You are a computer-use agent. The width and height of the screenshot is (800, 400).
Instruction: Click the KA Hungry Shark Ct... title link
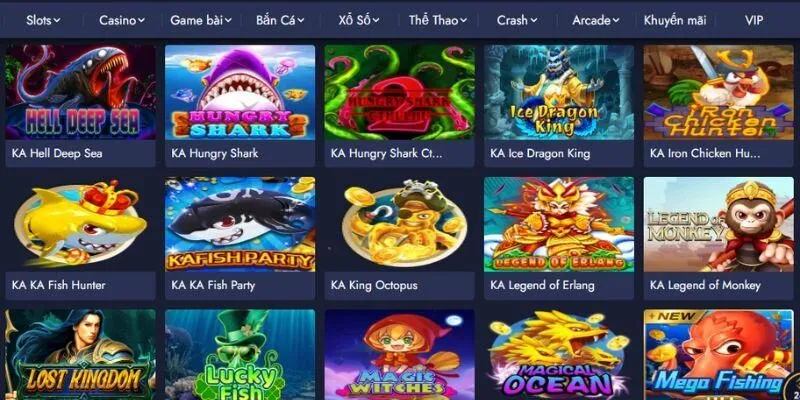tap(386, 153)
